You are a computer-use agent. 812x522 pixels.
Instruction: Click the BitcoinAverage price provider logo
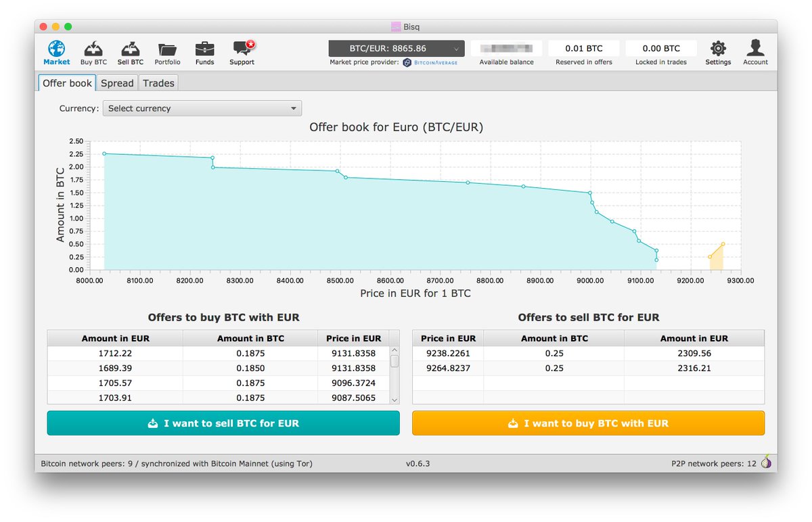pyautogui.click(x=430, y=62)
